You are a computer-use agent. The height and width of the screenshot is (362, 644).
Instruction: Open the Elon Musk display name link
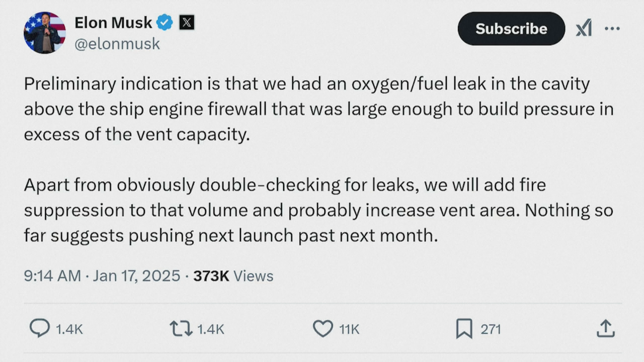click(x=113, y=23)
